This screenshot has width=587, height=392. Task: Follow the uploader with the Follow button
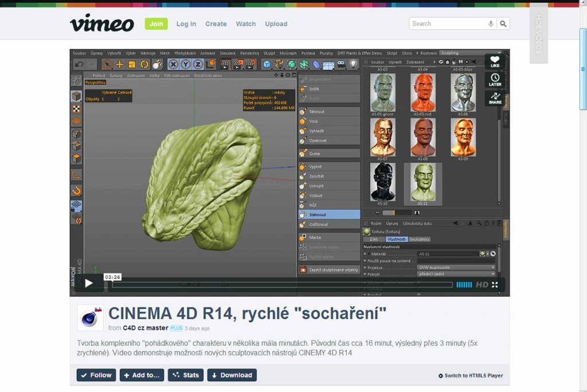point(96,375)
